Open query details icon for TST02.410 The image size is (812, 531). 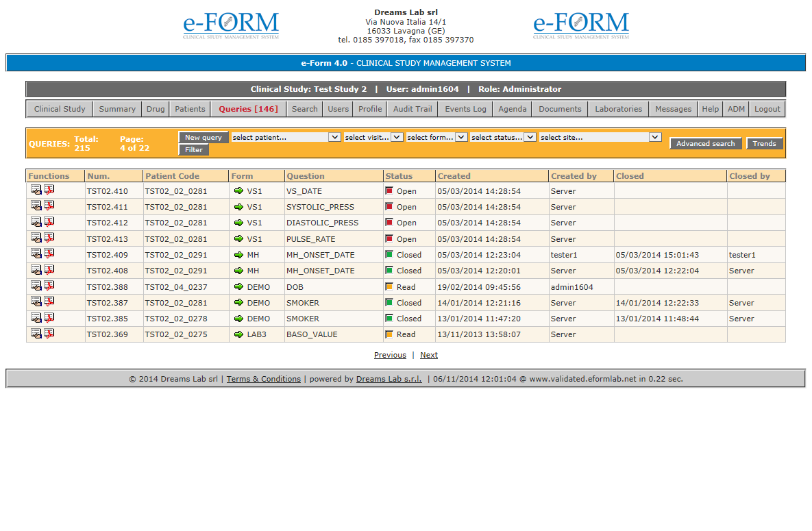[x=36, y=190]
